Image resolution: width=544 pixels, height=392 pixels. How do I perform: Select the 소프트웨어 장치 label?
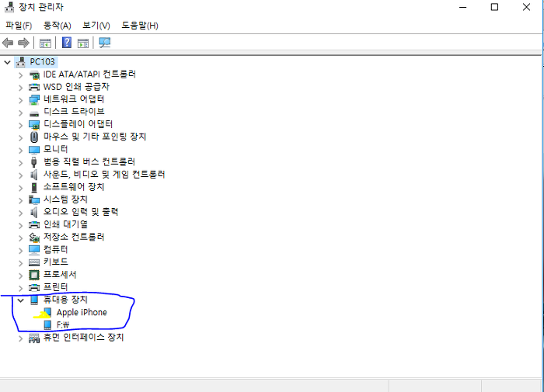(74, 187)
